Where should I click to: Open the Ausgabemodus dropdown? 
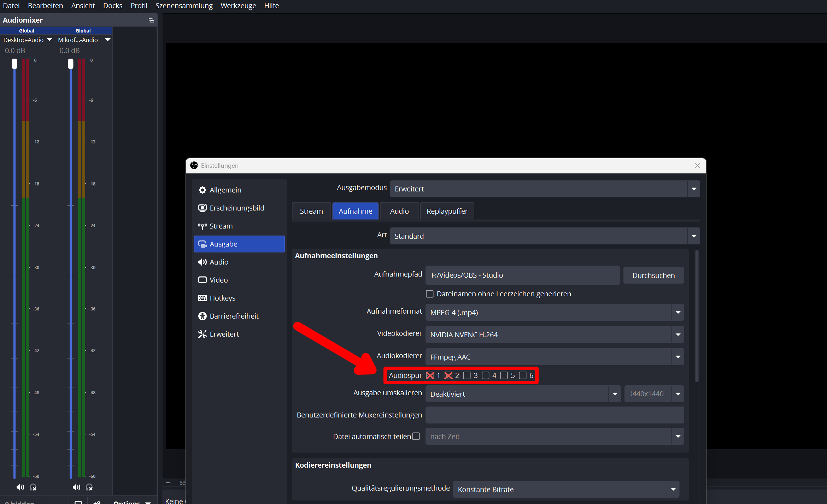click(x=544, y=189)
